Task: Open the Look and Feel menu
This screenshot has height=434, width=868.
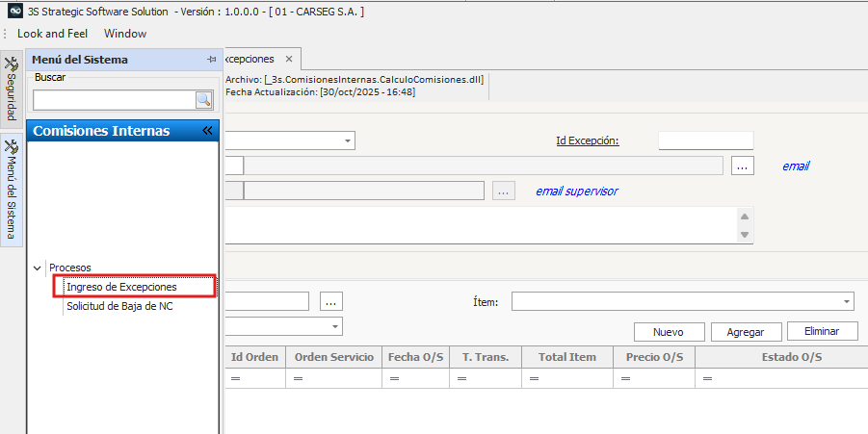Action: [x=52, y=34]
